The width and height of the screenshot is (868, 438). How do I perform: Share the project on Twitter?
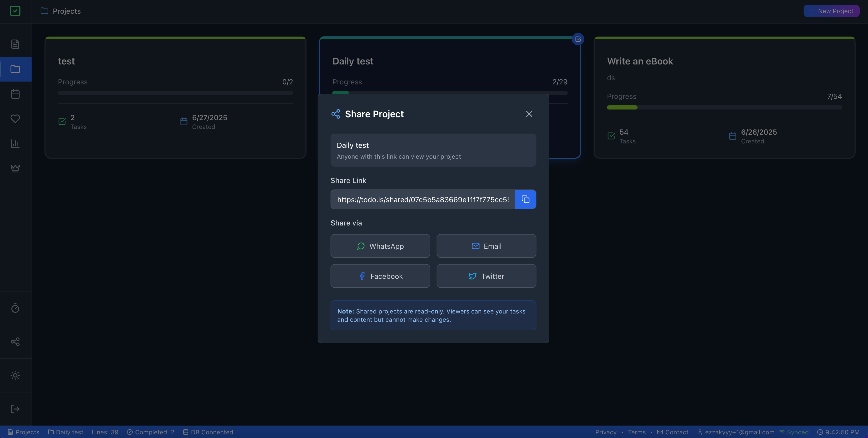pos(486,276)
